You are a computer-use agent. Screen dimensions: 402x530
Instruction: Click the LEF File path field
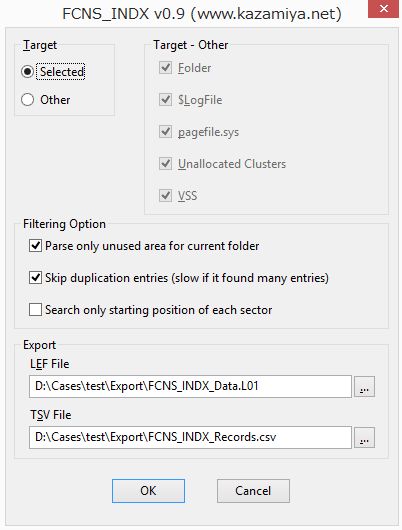pos(190,386)
